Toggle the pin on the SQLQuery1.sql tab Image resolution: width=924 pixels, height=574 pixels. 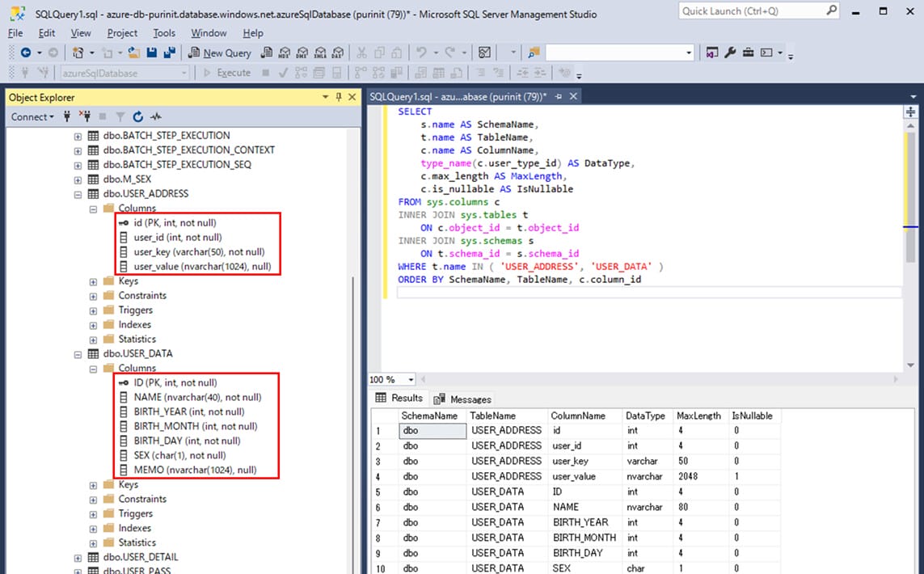[x=559, y=97]
